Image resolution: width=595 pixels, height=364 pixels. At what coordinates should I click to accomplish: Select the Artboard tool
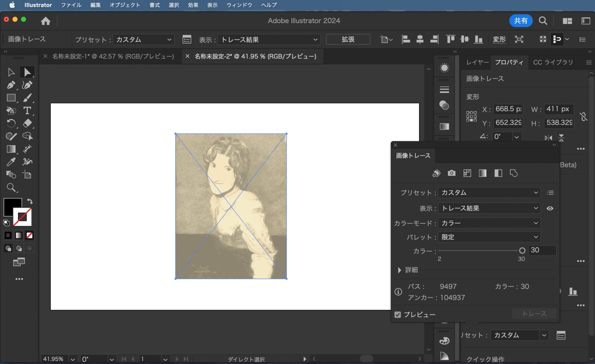[27, 174]
